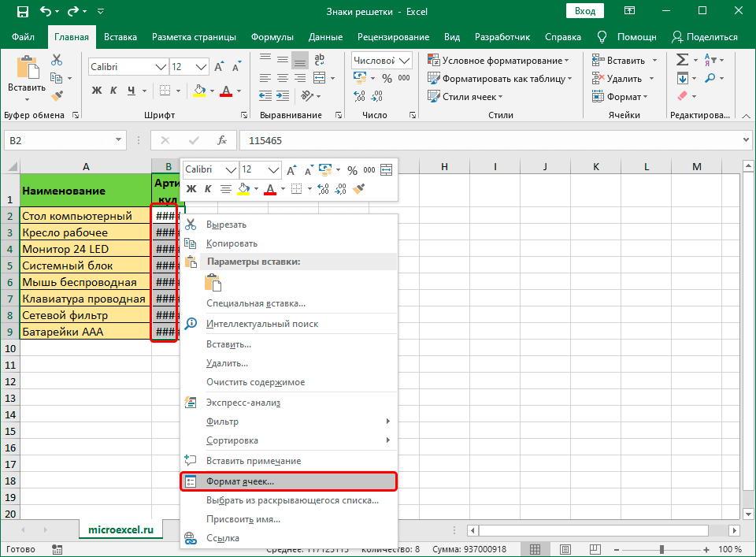The width and height of the screenshot is (756, 557).
Task: Choose Вырезать in context menu
Action: tap(289, 225)
